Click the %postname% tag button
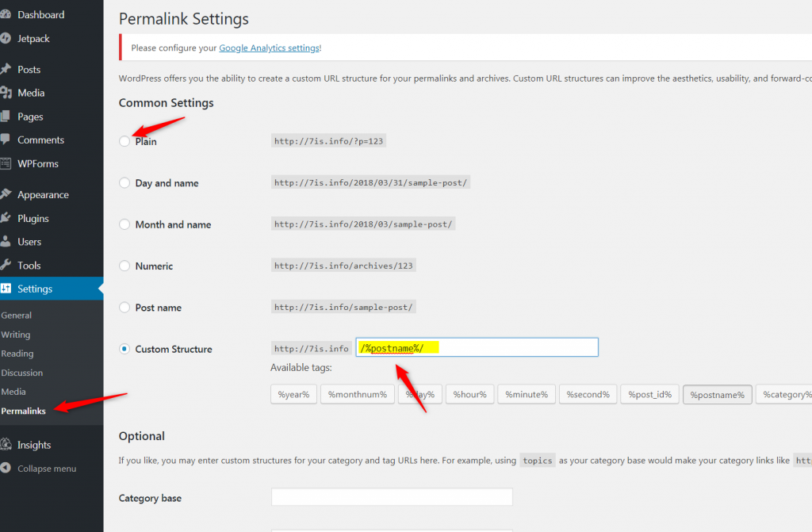The image size is (812, 532). click(717, 395)
